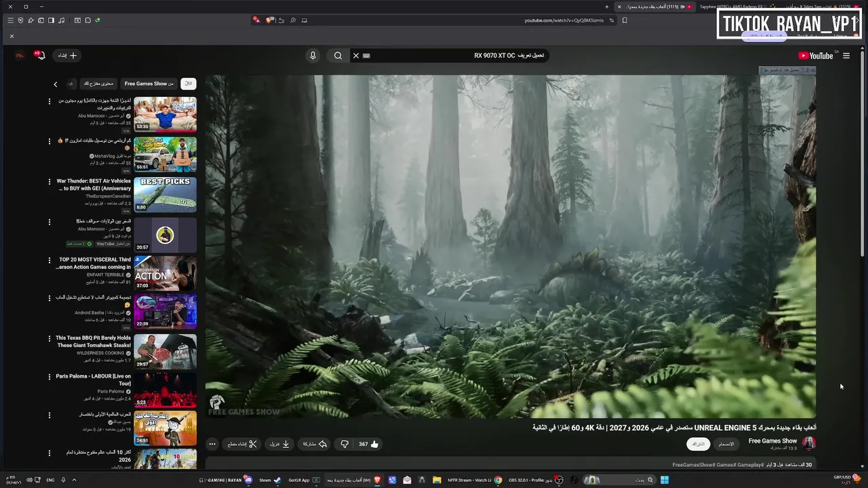This screenshot has height=488, width=868.
Task: Click the Create plus button
Action: point(68,56)
